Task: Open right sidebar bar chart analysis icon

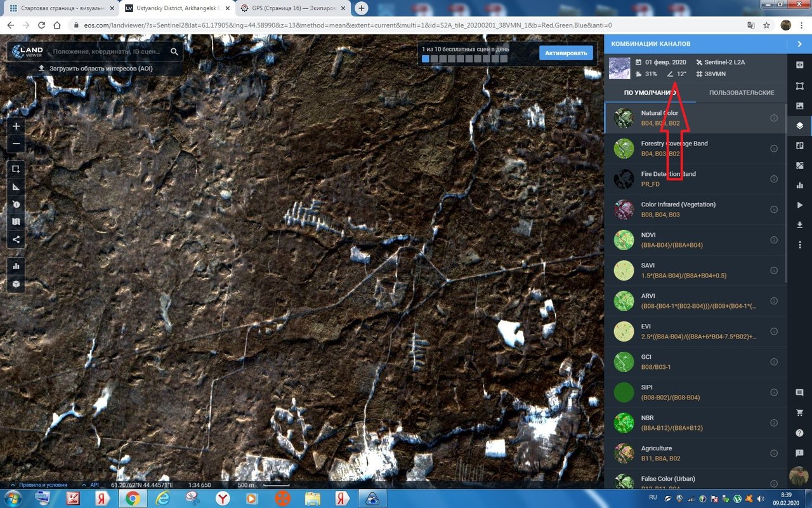Action: tap(799, 185)
